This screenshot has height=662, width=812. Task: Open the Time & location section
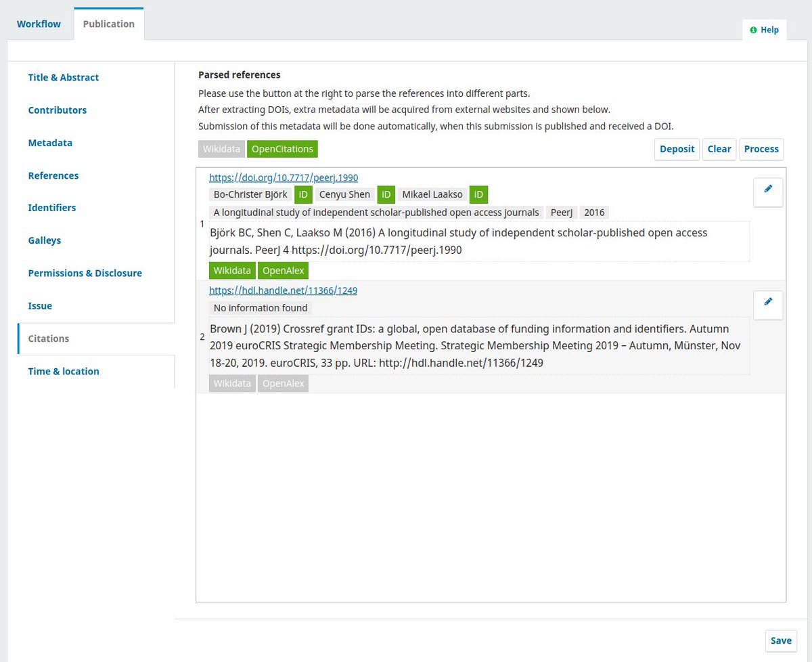click(x=64, y=371)
